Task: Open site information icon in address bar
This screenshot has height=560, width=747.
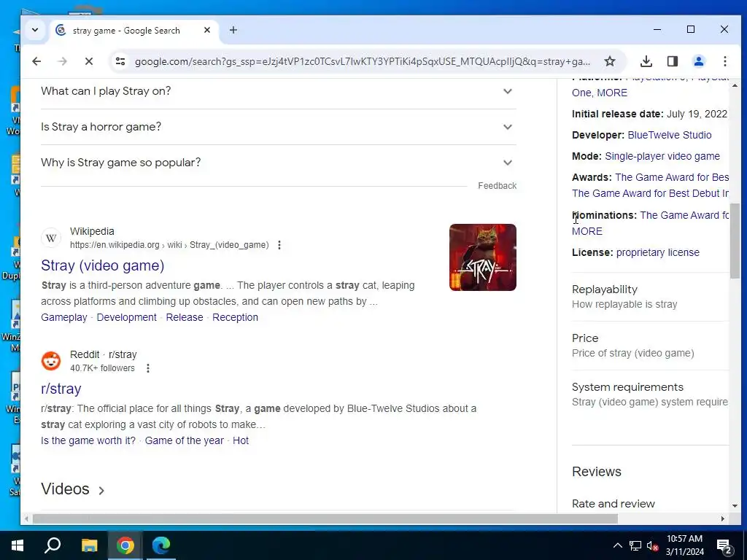Action: pos(120,61)
